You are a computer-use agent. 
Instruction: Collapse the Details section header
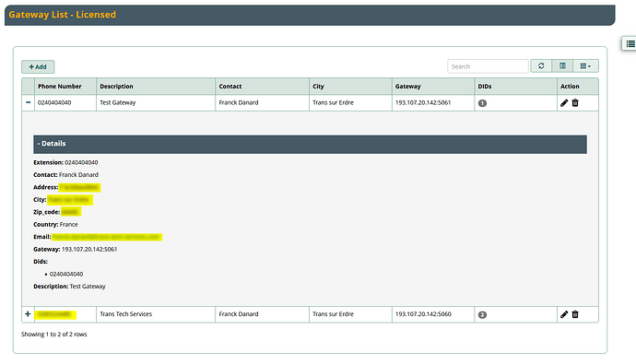(x=310, y=144)
